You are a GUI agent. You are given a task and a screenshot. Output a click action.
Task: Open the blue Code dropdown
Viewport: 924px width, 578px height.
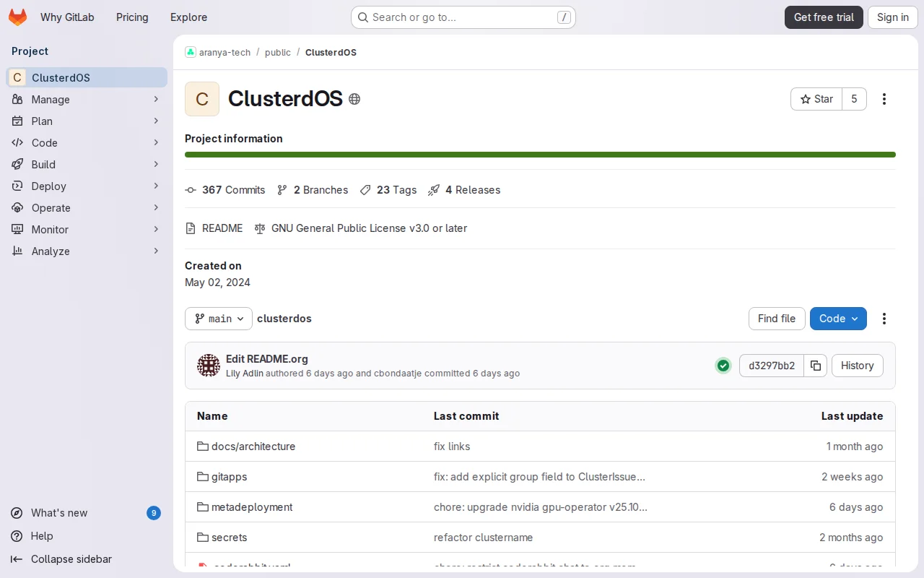[838, 319]
